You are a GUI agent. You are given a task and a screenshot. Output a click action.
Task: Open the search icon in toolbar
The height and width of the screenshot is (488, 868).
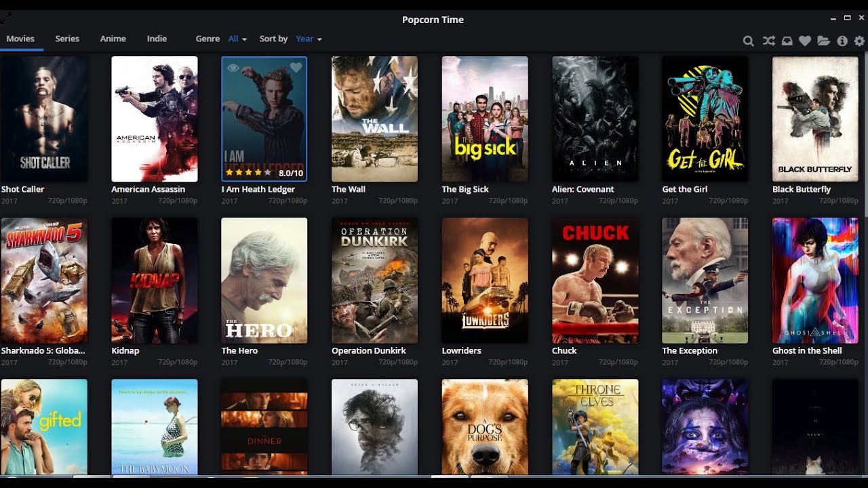(x=748, y=41)
